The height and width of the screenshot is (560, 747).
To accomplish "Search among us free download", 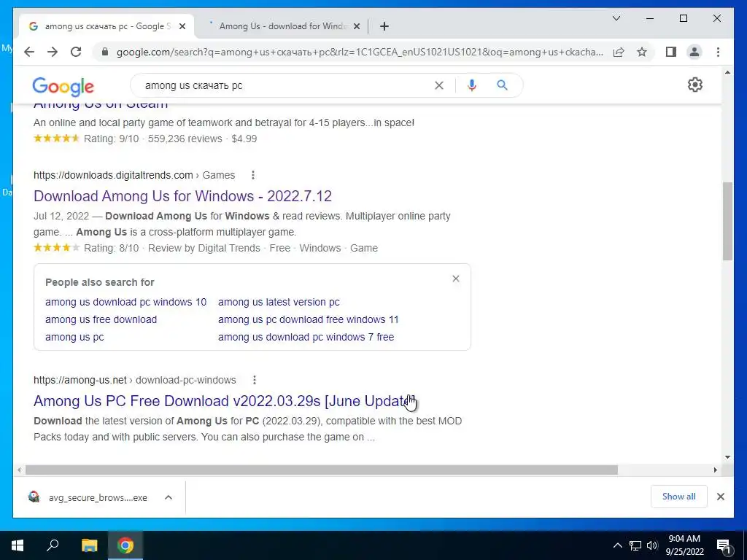I will coord(101,319).
